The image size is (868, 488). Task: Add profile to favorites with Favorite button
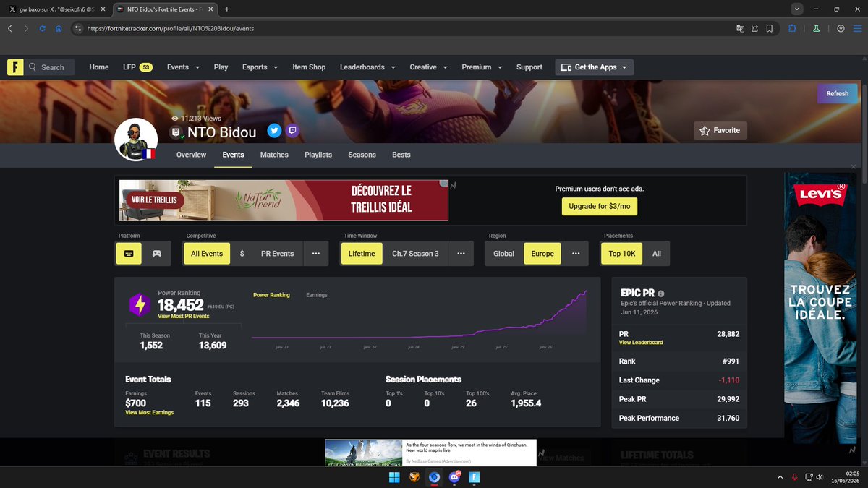pos(720,130)
